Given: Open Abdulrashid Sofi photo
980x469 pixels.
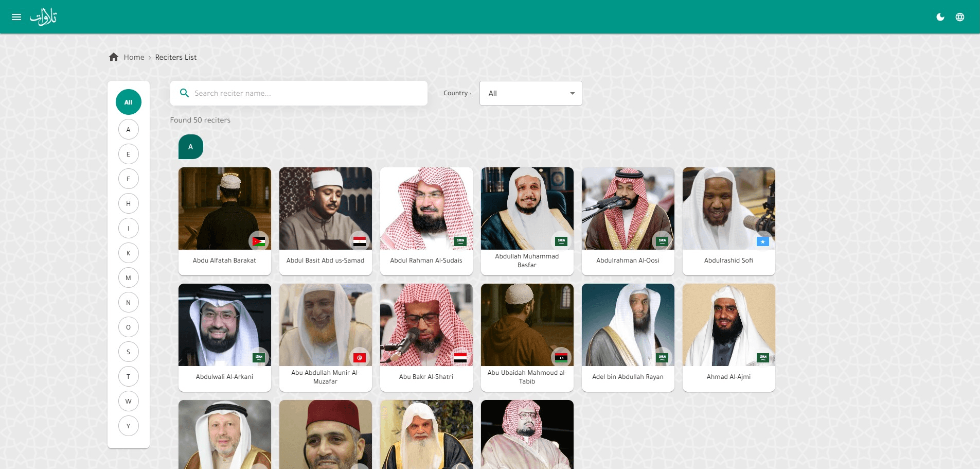Looking at the screenshot, I should pos(729,209).
